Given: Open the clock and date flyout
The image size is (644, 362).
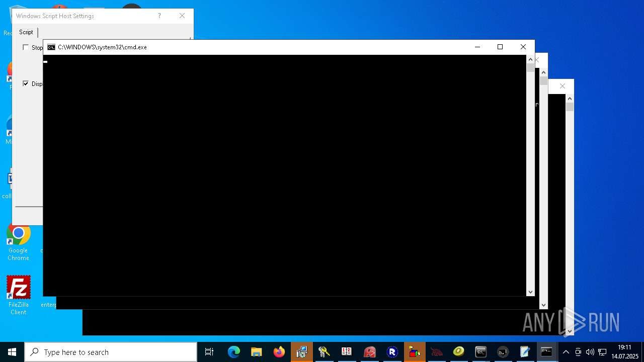Looking at the screenshot, I should (x=625, y=352).
